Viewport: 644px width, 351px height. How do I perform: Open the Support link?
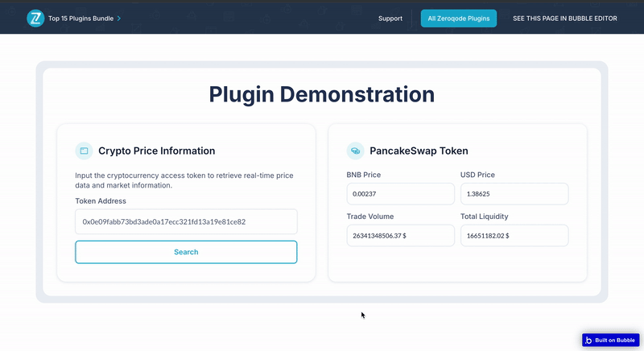coord(390,19)
